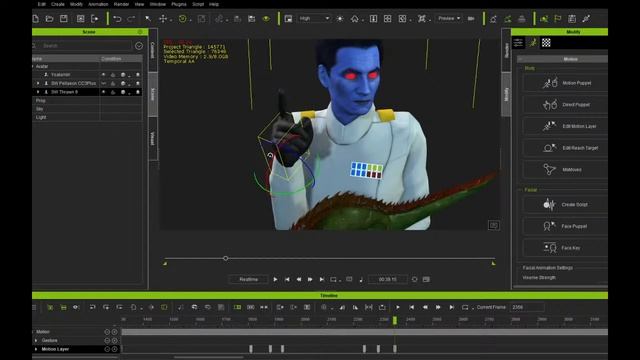Click Play in the Timeline toolbar

pos(398,307)
